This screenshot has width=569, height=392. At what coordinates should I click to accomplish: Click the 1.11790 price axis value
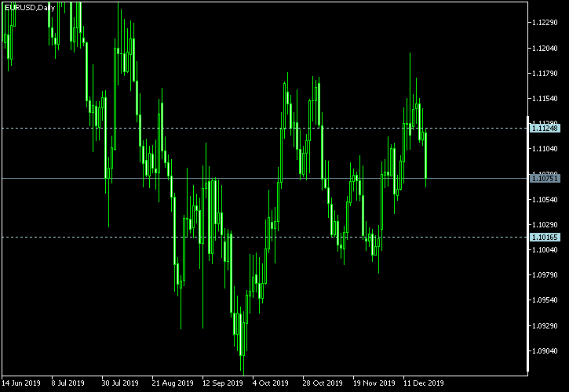tap(545, 74)
